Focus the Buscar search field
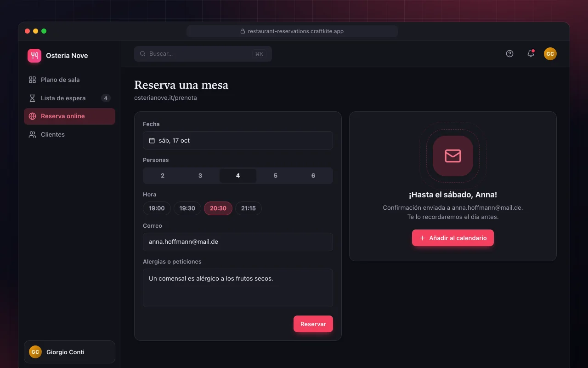The width and height of the screenshot is (588, 368). pos(203,54)
